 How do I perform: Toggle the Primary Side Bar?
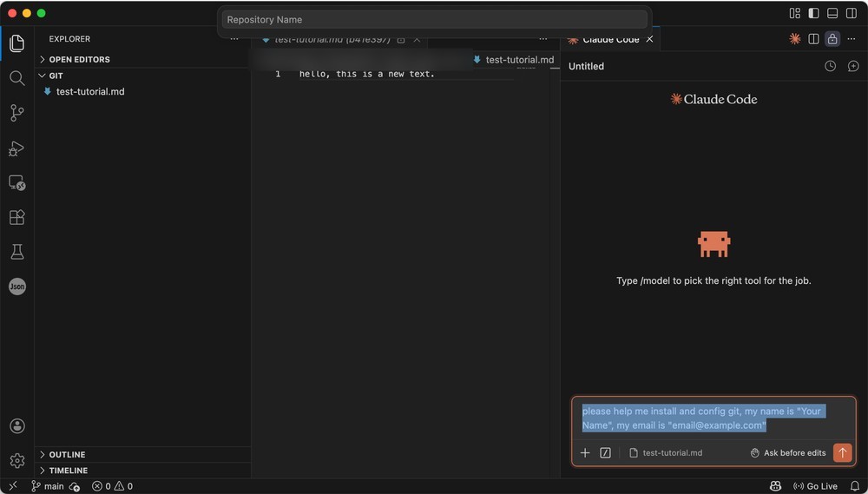point(813,13)
